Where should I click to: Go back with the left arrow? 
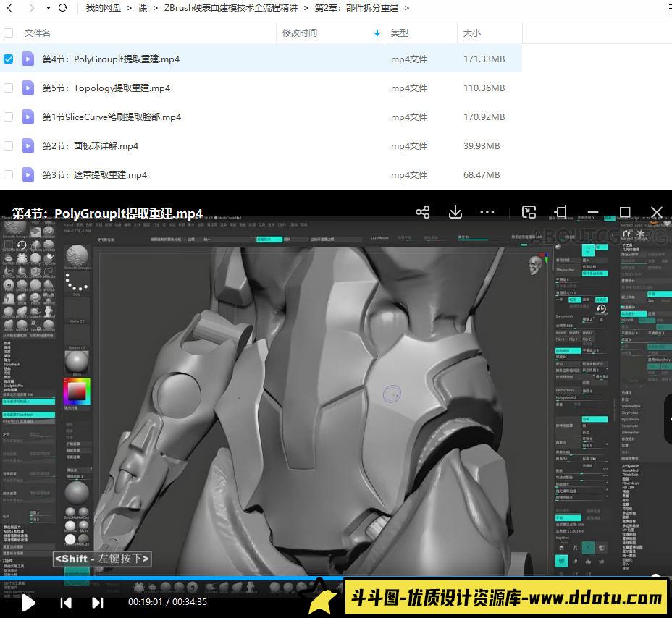(9, 8)
